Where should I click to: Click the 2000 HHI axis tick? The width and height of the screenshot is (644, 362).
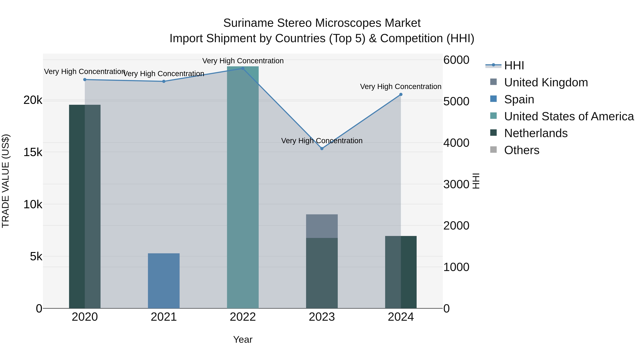pos(456,226)
